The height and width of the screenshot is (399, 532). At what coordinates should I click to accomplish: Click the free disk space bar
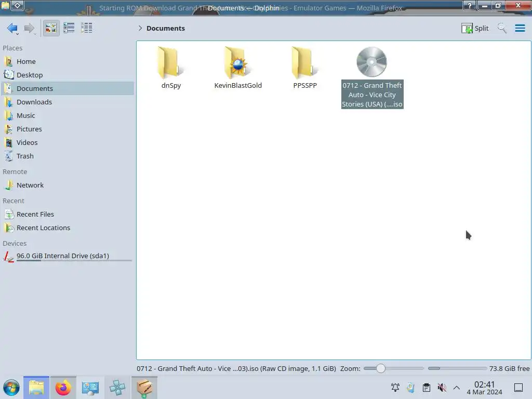[457, 368]
